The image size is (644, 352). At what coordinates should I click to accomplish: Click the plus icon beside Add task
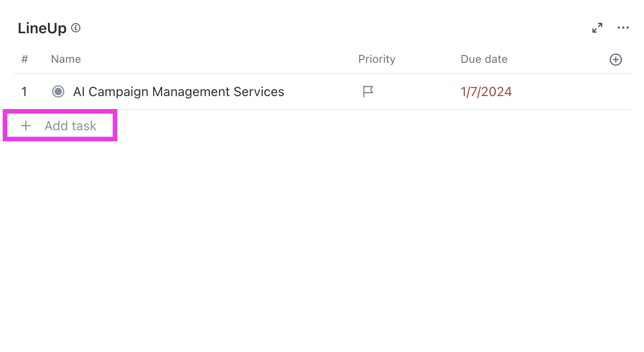tap(26, 126)
